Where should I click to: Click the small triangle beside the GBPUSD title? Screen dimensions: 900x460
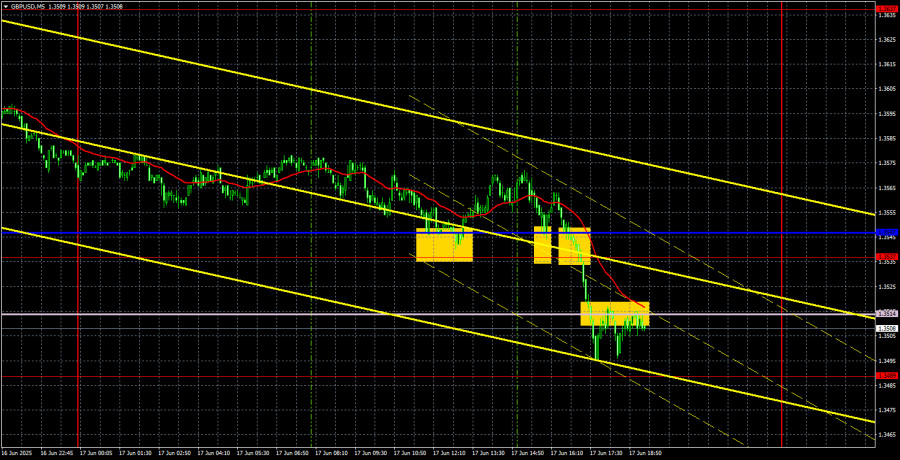point(5,5)
